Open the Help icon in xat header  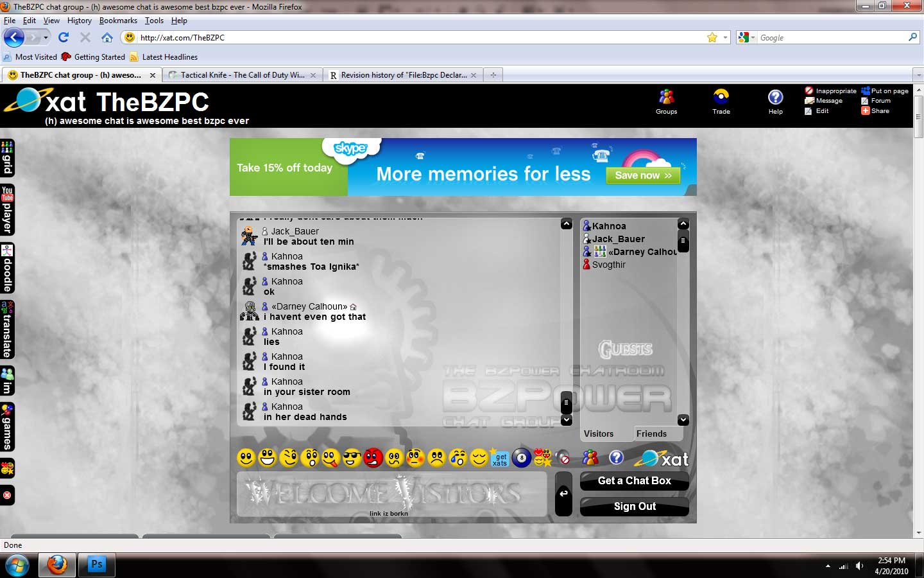776,102
